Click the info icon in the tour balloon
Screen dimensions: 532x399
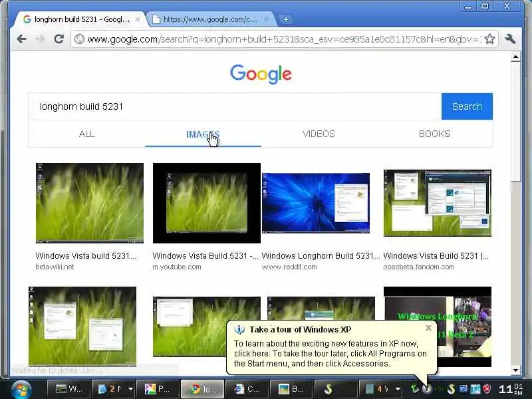tap(239, 329)
